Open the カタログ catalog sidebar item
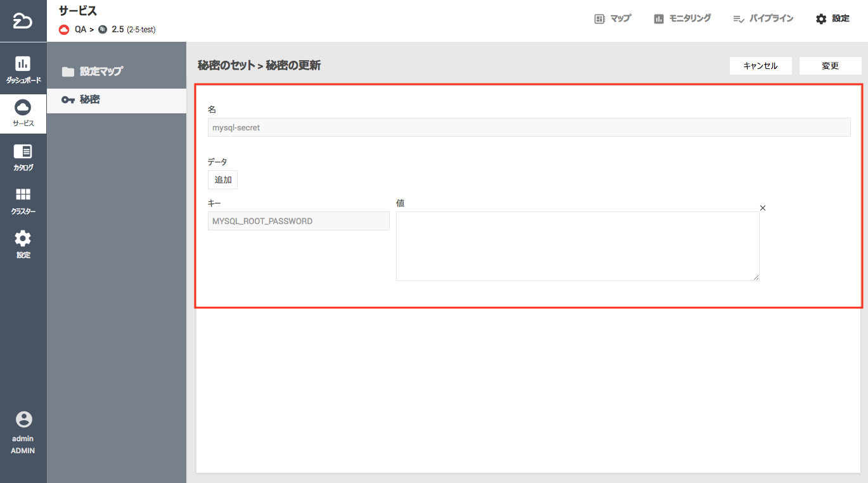The height and width of the screenshot is (483, 868). click(23, 158)
